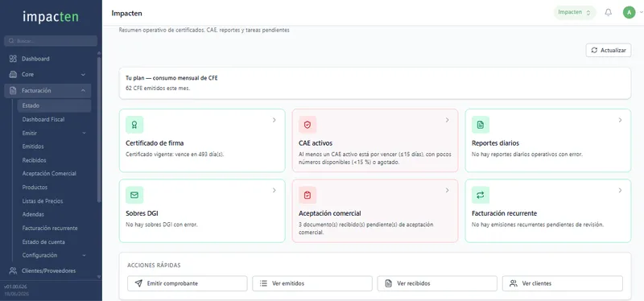Screen dimensions: 644x301
Task: Open Facturación recurrente card arrow
Action: 620,190
